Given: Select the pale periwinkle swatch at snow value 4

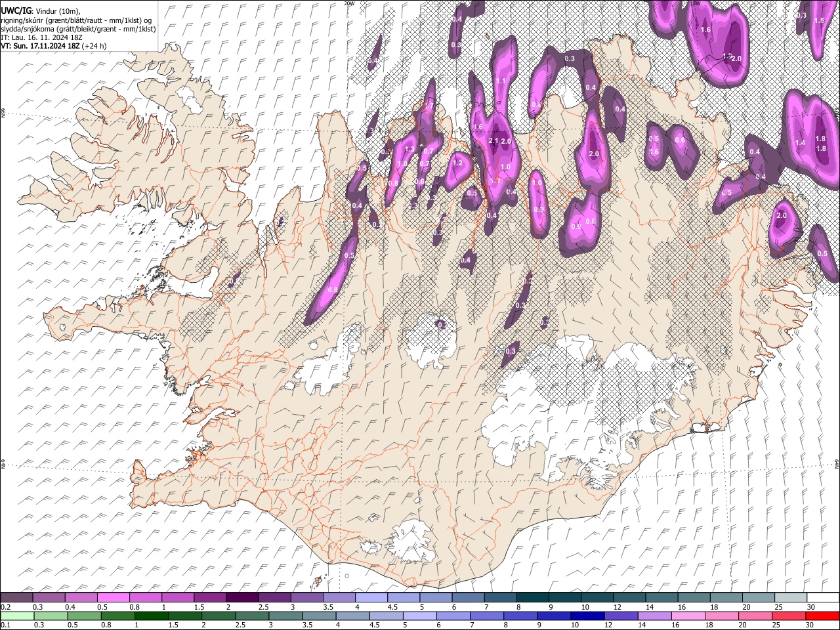Looking at the screenshot, I should (371, 597).
